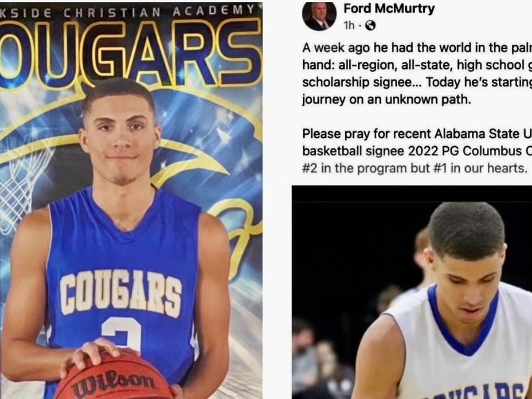Image resolution: width=532 pixels, height=399 pixels.
Task: Open the Ford McMurtry profile name link
Action: pyautogui.click(x=389, y=8)
